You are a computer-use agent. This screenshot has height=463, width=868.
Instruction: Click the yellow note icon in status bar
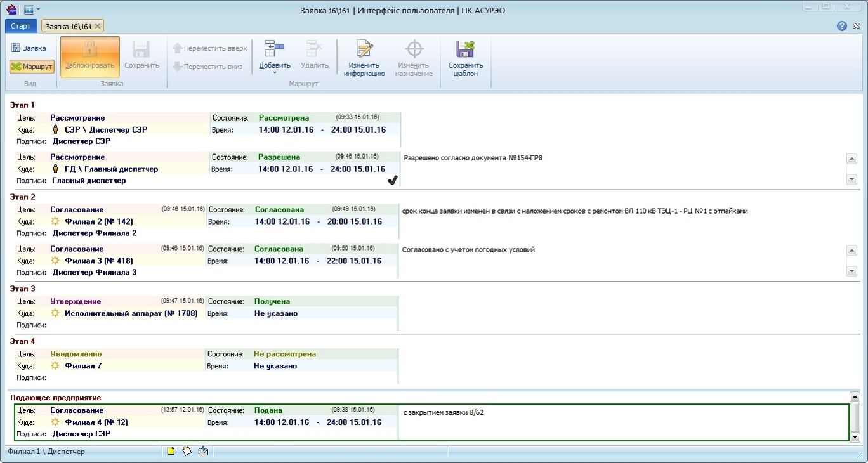171,451
